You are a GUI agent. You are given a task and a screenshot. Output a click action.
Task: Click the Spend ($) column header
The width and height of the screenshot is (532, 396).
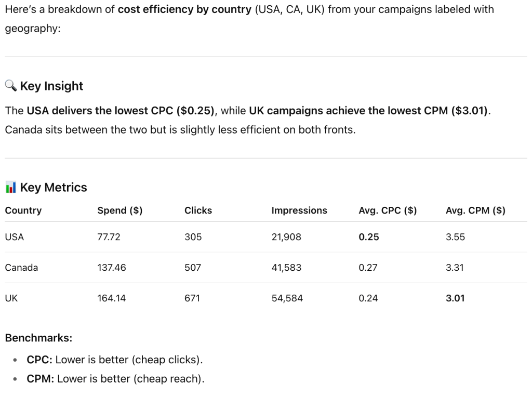[x=120, y=210]
